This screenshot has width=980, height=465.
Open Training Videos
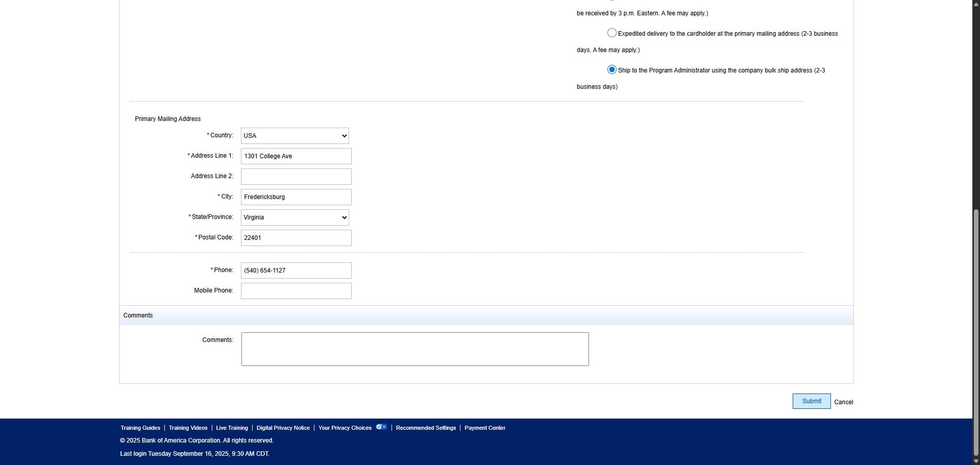(x=188, y=428)
